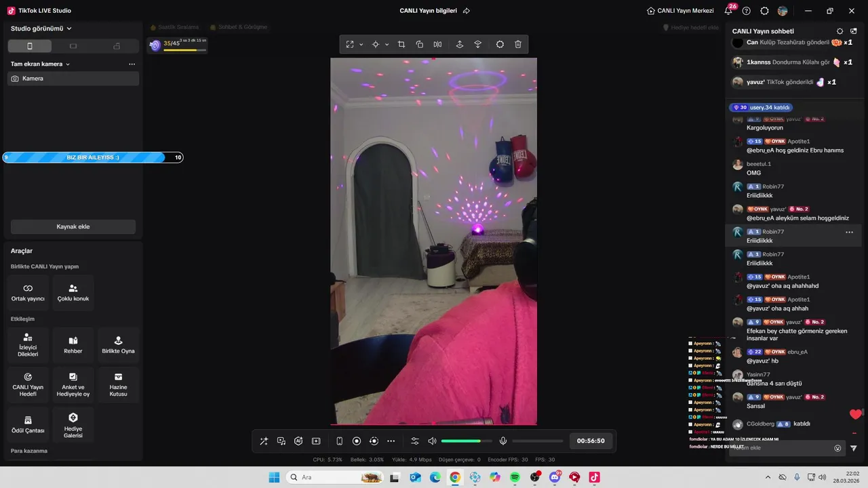
Task: Open options for Robin77 highlighted message
Action: pos(849,232)
